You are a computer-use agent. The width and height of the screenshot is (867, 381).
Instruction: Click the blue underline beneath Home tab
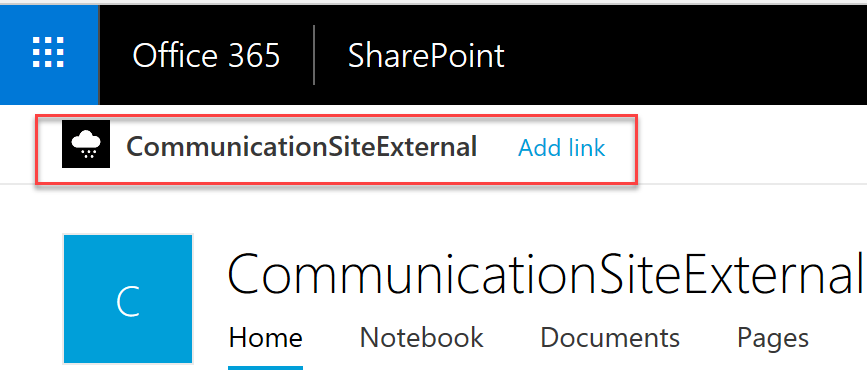click(265, 368)
